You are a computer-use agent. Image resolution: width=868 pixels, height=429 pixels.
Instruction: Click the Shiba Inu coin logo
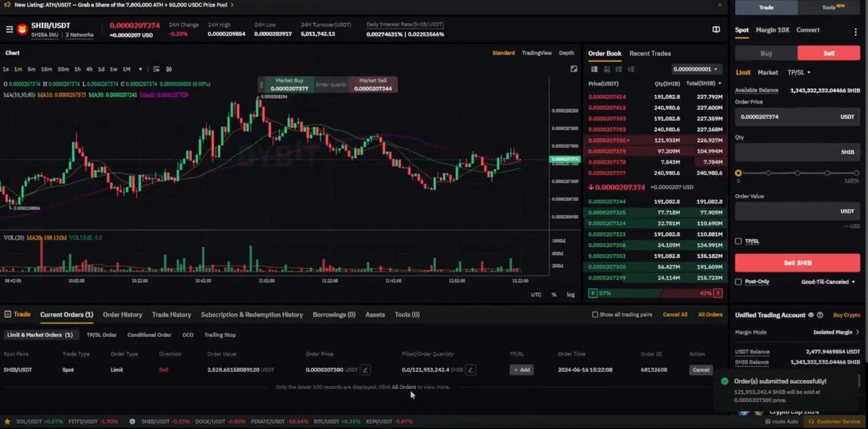(22, 29)
